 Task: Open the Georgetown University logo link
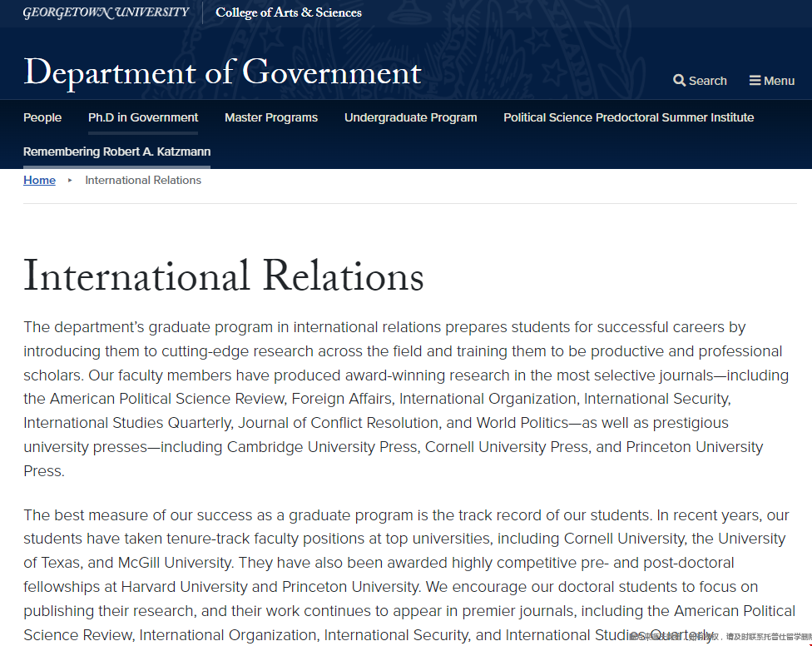click(x=106, y=12)
